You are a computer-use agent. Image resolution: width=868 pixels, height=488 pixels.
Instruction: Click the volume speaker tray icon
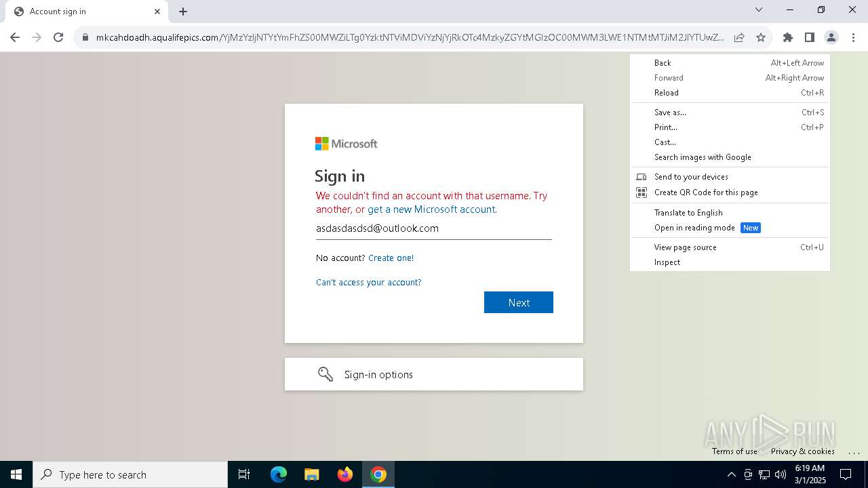(781, 474)
